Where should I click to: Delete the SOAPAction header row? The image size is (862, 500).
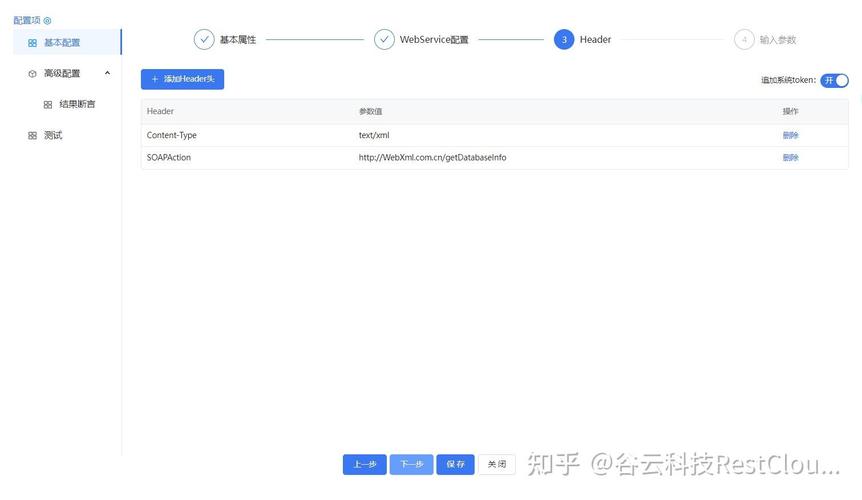791,157
